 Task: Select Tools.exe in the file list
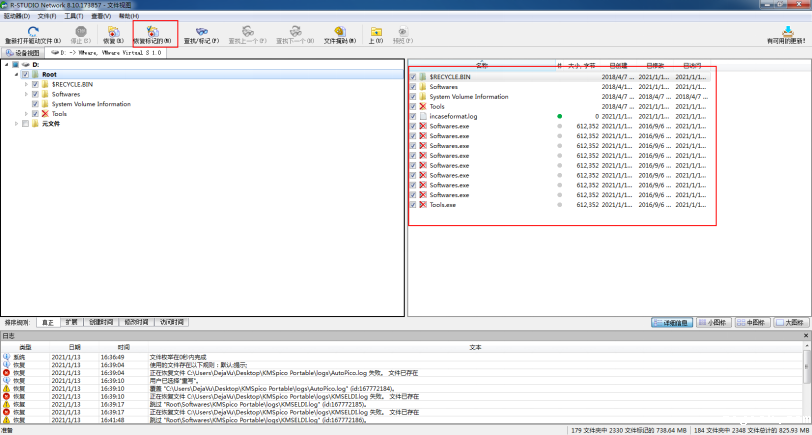[442, 205]
